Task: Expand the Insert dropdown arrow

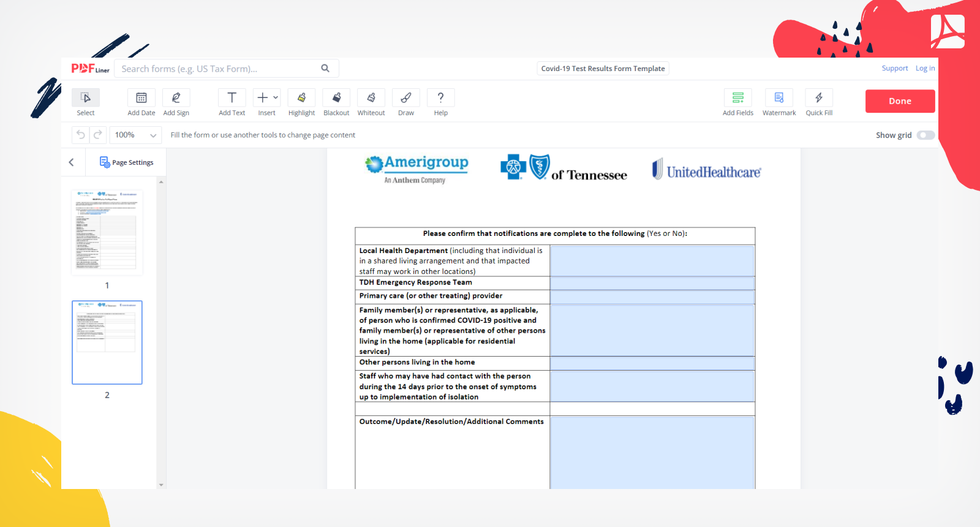Action: coord(276,97)
